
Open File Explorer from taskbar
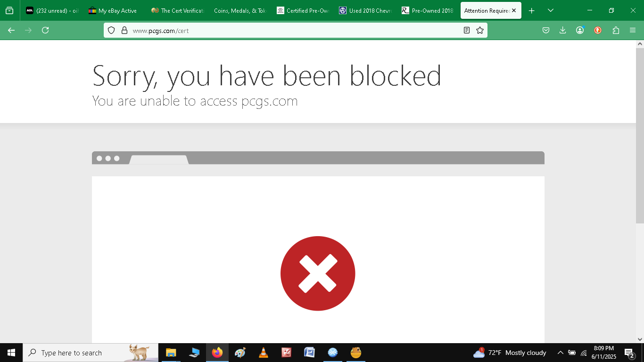click(x=171, y=353)
